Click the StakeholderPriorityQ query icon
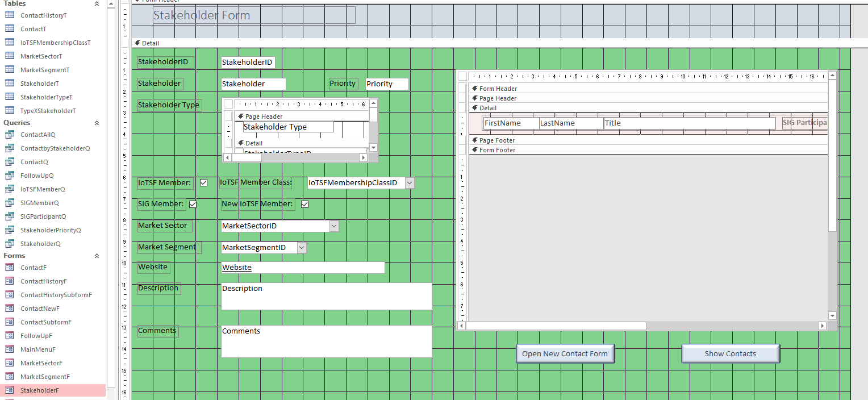This screenshot has height=400, width=868. 10,230
